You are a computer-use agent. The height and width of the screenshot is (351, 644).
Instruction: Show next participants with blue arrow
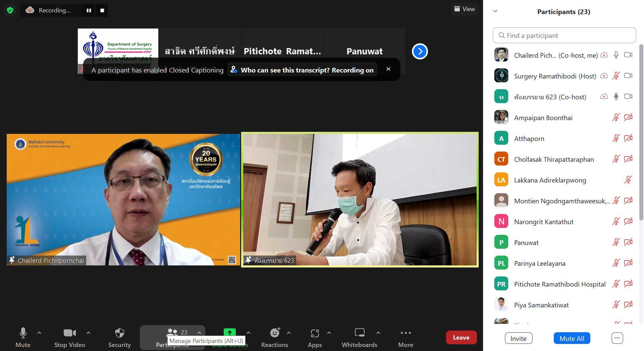[420, 51]
